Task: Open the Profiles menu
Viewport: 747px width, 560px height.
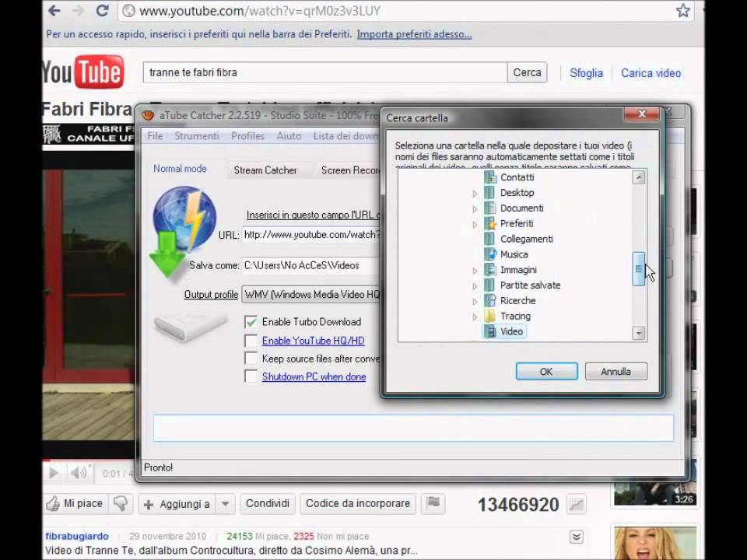Action: (x=247, y=136)
